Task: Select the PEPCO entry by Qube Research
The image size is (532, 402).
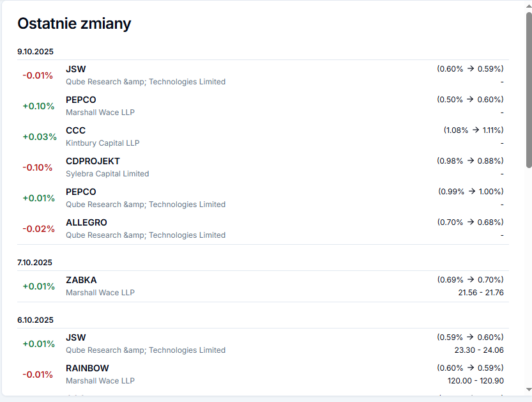Action: [x=80, y=192]
